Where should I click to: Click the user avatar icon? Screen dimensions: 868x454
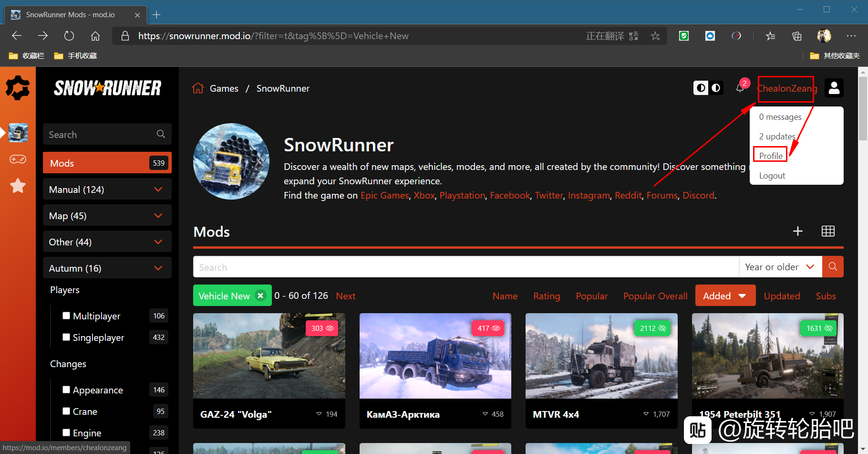[x=834, y=88]
